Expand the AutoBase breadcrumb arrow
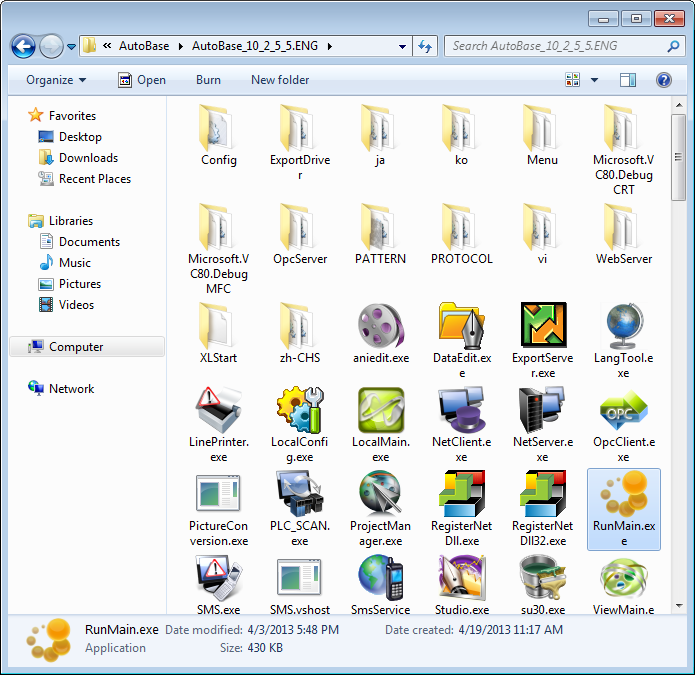The image size is (695, 675). coord(181,46)
